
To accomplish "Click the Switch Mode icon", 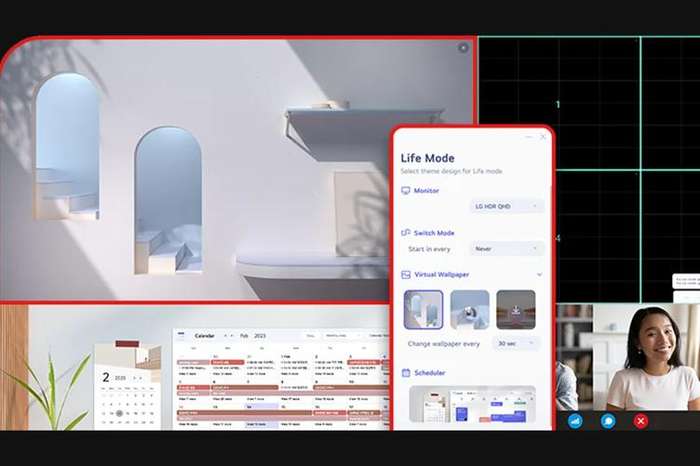I will (405, 233).
